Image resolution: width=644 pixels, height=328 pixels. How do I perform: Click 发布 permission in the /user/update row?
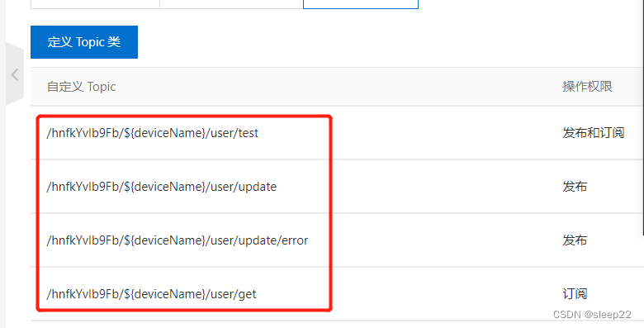[575, 187]
